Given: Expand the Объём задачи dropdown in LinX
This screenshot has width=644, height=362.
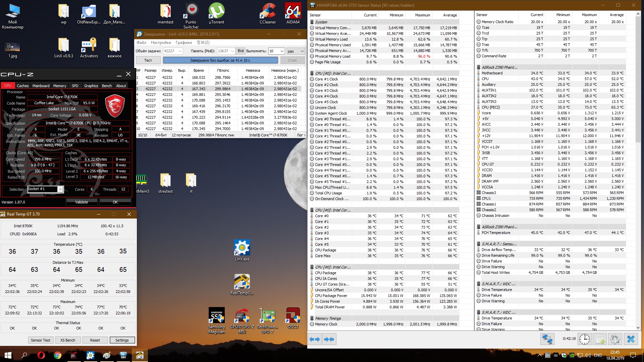Looking at the screenshot, I should point(180,51).
